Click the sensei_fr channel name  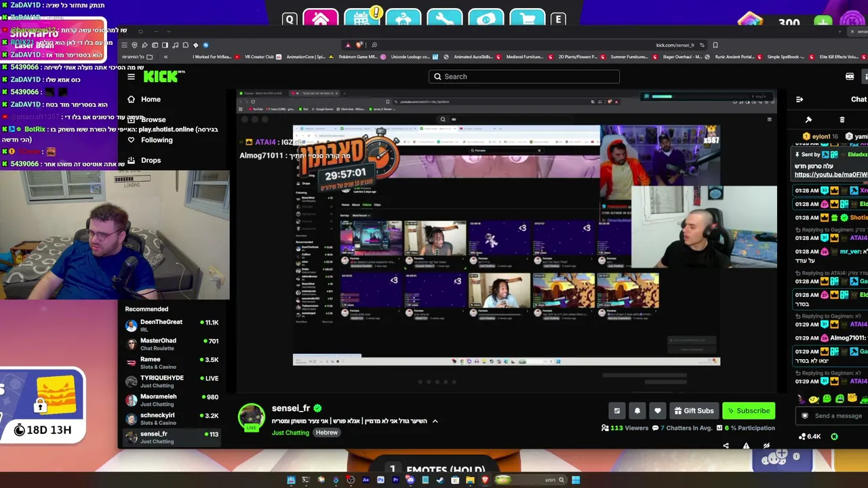pos(291,408)
